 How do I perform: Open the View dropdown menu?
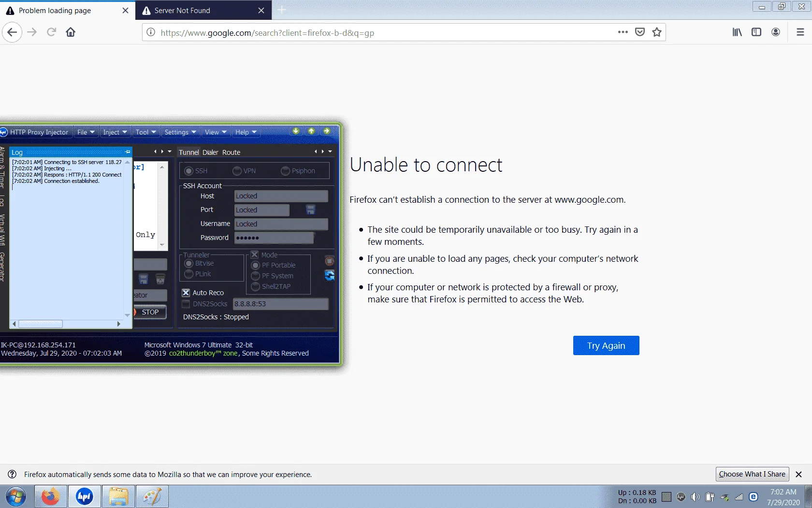[x=215, y=132]
